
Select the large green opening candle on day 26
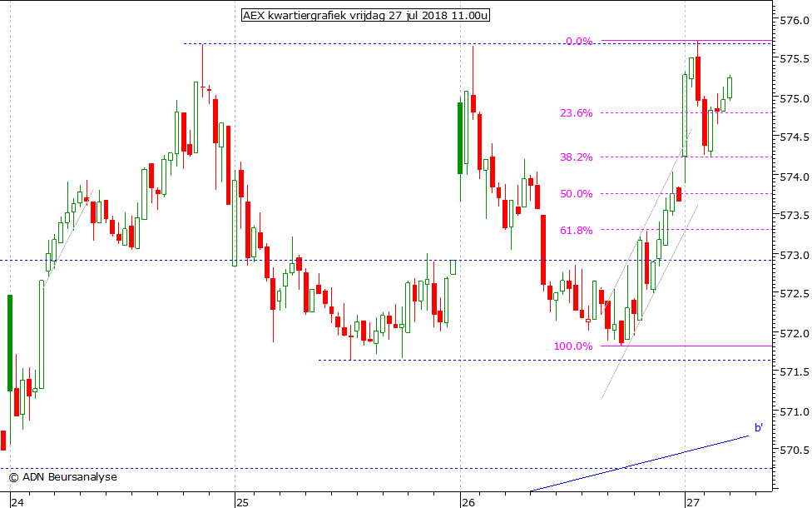[460, 138]
